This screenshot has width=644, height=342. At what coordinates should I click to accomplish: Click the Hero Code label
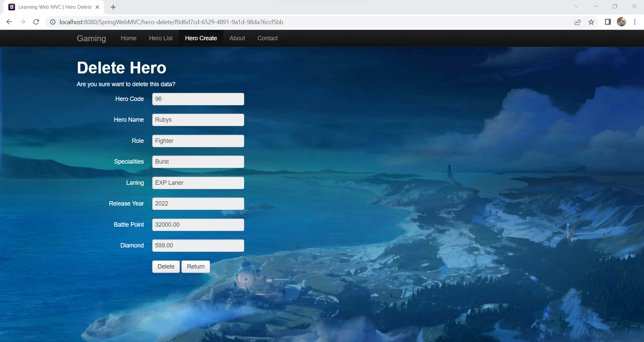pos(129,99)
